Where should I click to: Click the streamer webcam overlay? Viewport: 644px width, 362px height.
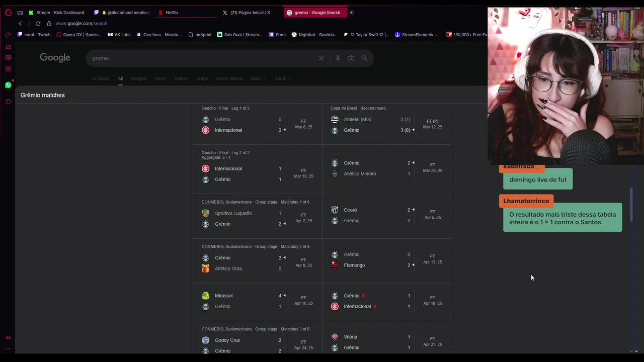(566, 85)
